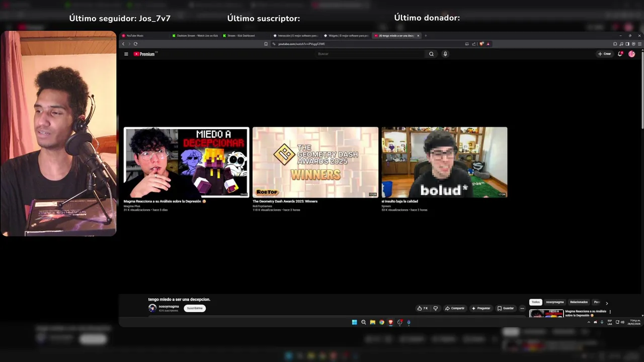Click the youtube.com address bar URL
This screenshot has height=362, width=644.
pyautogui.click(x=301, y=44)
